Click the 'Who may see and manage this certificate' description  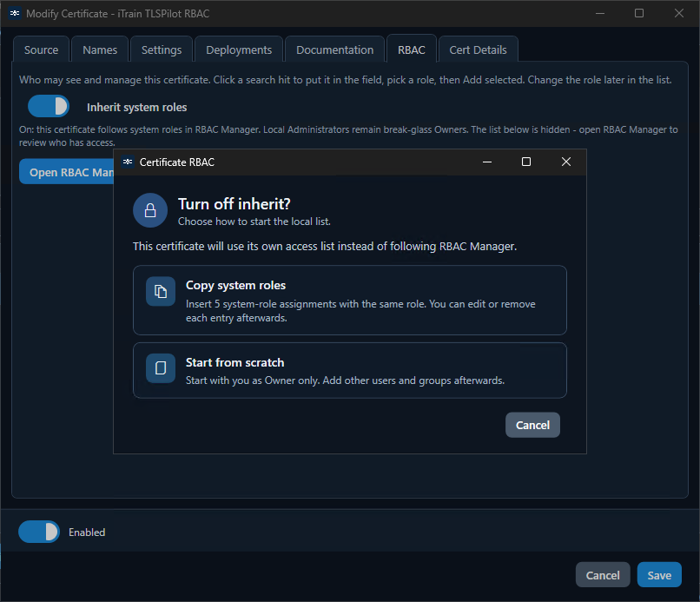tap(346, 80)
